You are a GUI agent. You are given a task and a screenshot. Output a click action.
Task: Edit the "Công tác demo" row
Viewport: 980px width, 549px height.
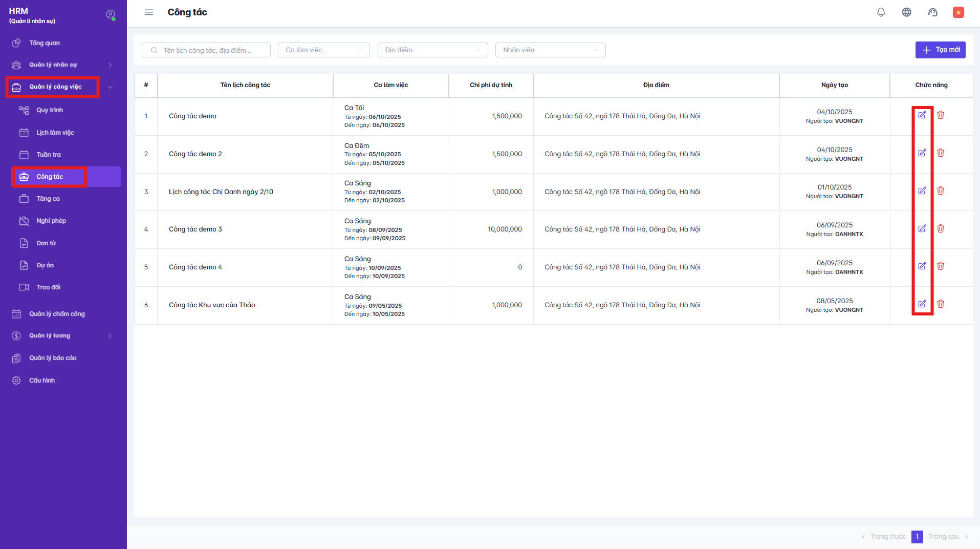(x=922, y=115)
